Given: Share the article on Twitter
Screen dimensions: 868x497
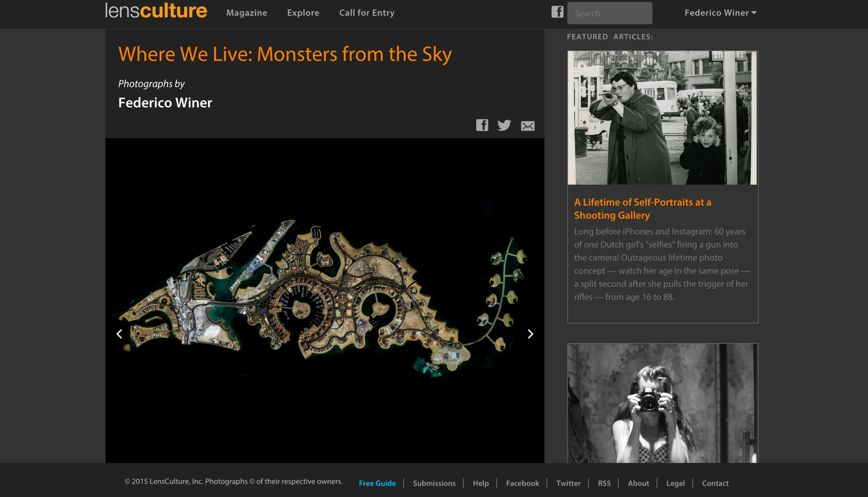Looking at the screenshot, I should pyautogui.click(x=504, y=125).
